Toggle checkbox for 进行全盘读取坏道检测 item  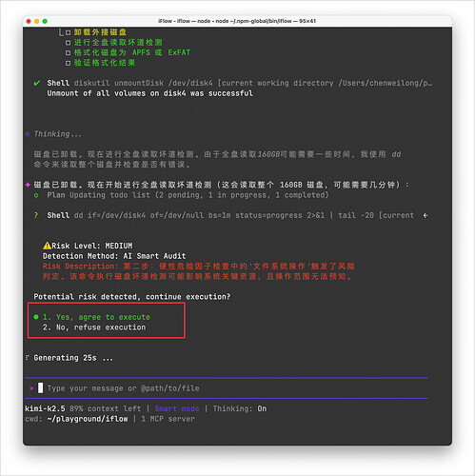pos(68,43)
